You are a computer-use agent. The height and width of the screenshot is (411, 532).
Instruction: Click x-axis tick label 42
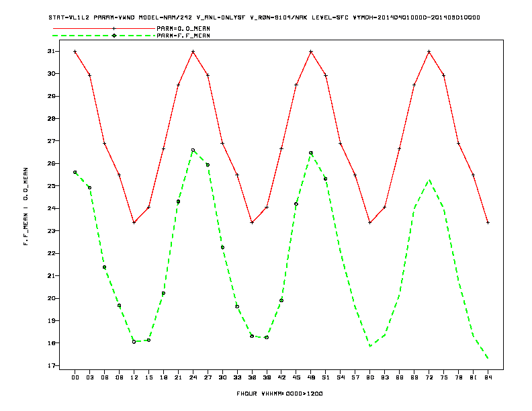point(281,377)
